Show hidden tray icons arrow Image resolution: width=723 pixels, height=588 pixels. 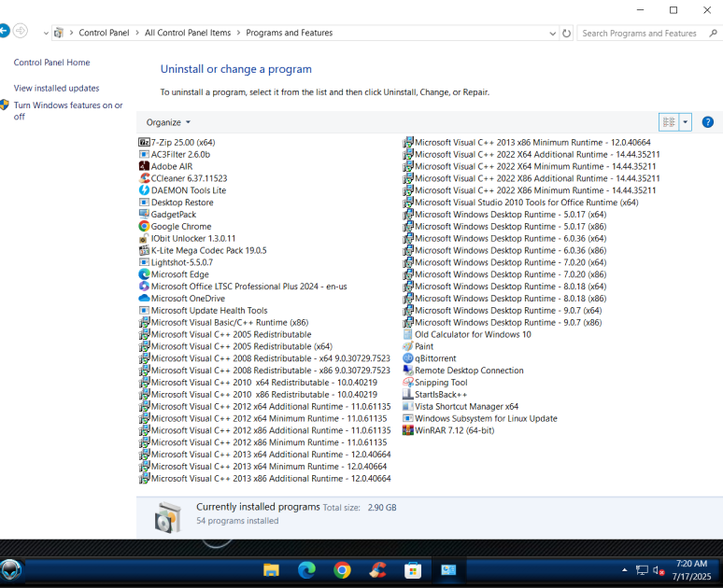click(624, 570)
